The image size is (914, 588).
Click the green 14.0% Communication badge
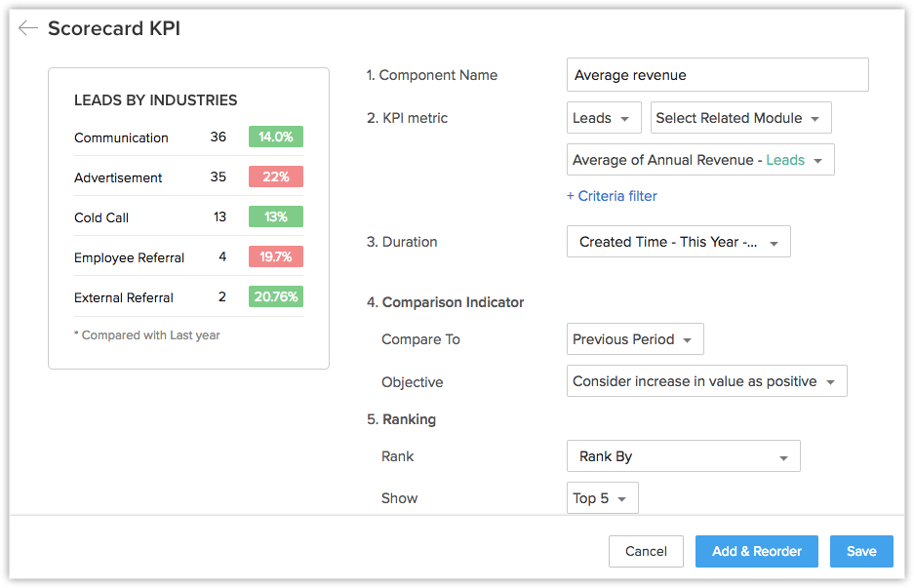[x=275, y=137]
